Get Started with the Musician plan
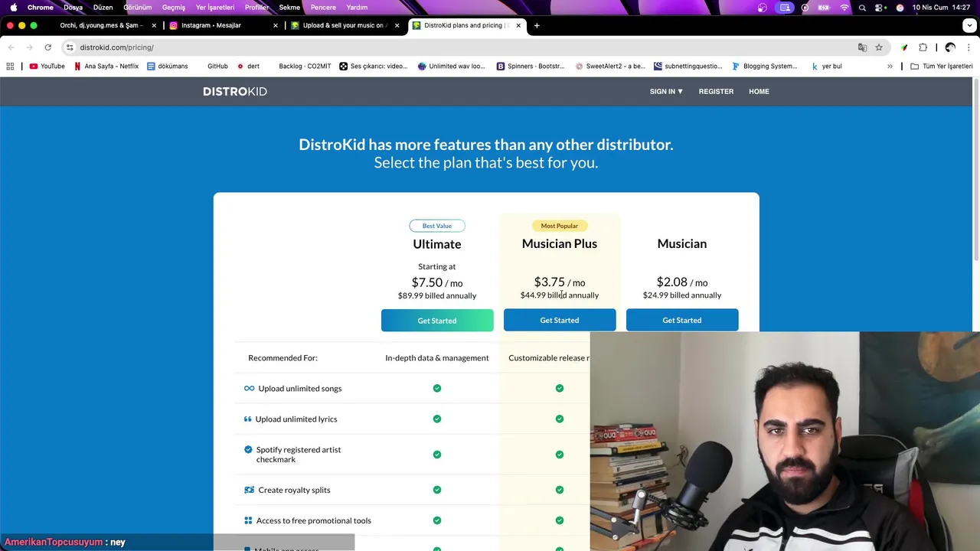Image resolution: width=980 pixels, height=551 pixels. (682, 320)
